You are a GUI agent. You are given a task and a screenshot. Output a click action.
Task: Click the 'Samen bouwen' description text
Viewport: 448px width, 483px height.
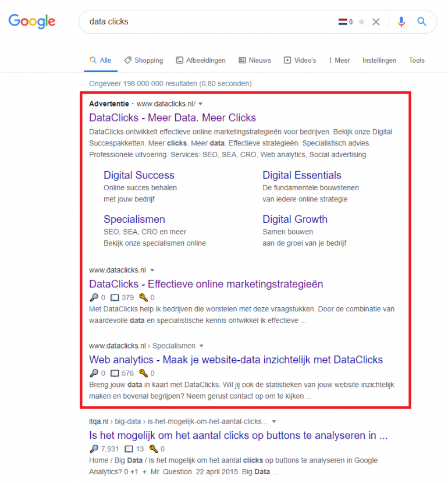(287, 232)
